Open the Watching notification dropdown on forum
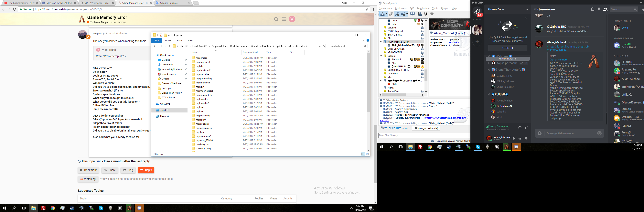The image size is (644, 212). [88, 179]
